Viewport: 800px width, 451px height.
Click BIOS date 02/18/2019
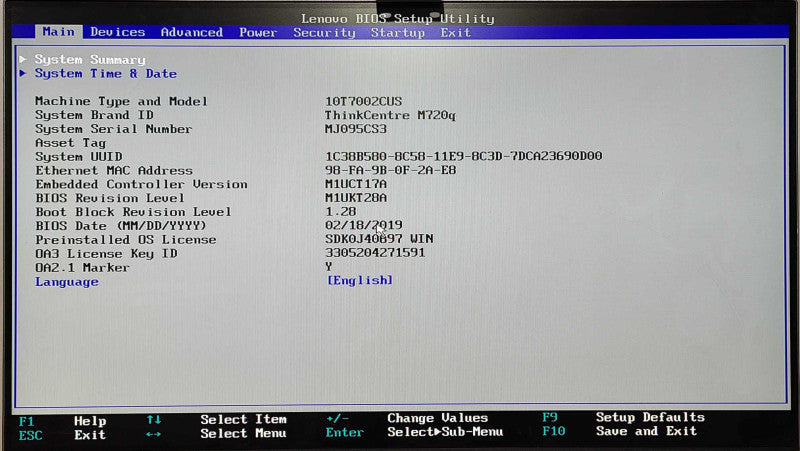click(x=363, y=225)
